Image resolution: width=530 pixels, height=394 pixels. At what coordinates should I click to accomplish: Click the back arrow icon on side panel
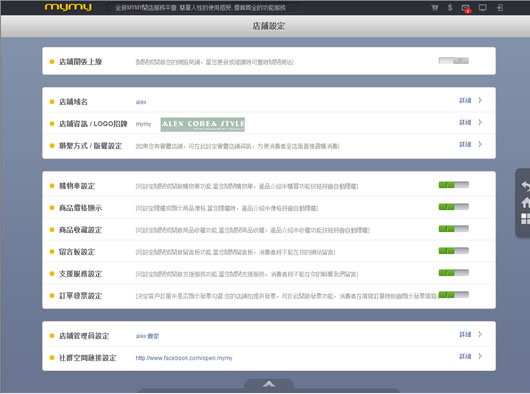click(525, 186)
